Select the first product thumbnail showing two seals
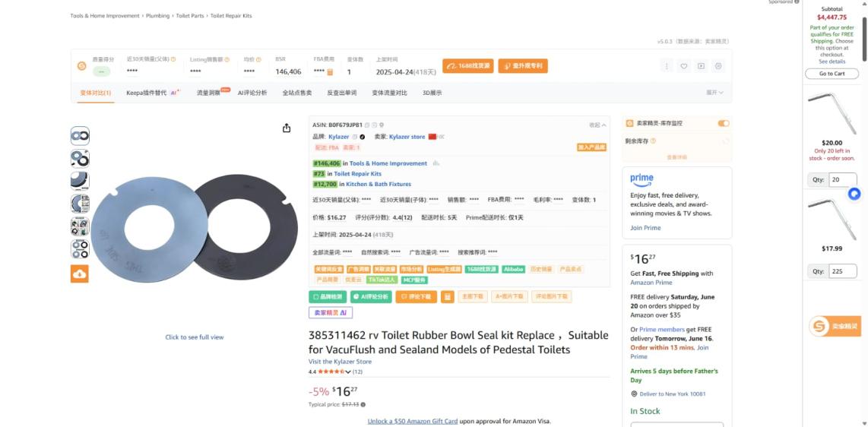The height and width of the screenshot is (427, 868). pos(80,136)
